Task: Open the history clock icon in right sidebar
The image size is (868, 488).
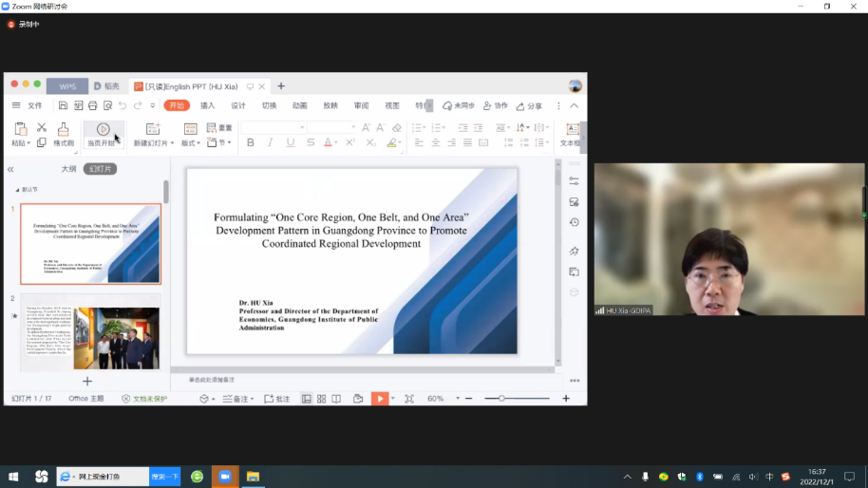Action: point(574,222)
